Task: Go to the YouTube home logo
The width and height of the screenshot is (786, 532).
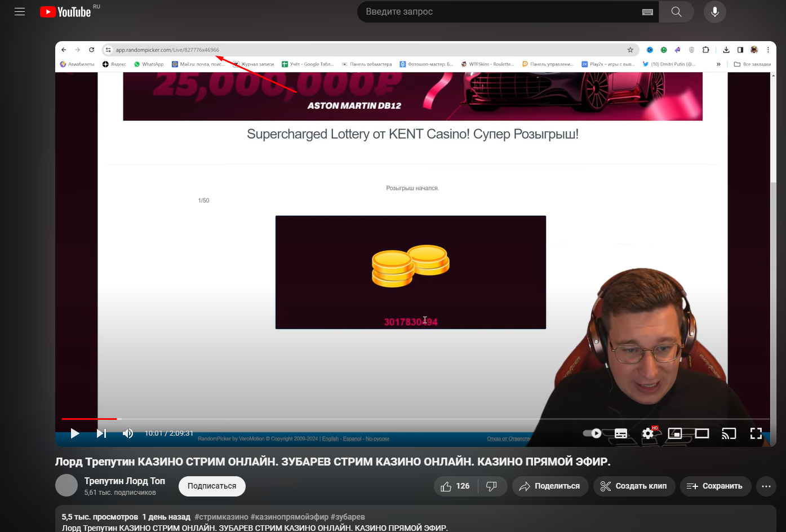Action: point(65,12)
